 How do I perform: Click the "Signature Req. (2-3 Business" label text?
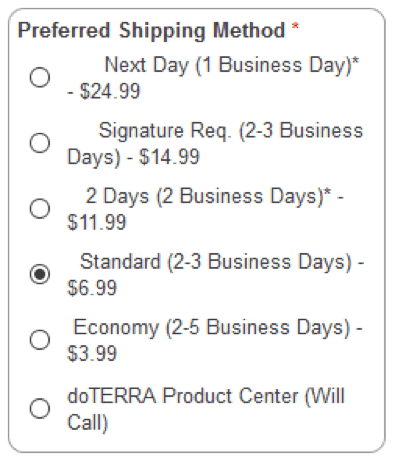[x=231, y=130]
